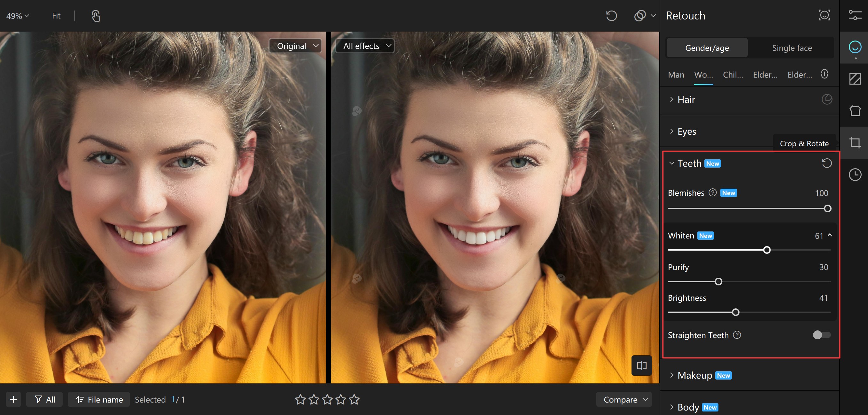Viewport: 868px width, 415px height.
Task: Open the Original view dropdown
Action: click(x=296, y=46)
